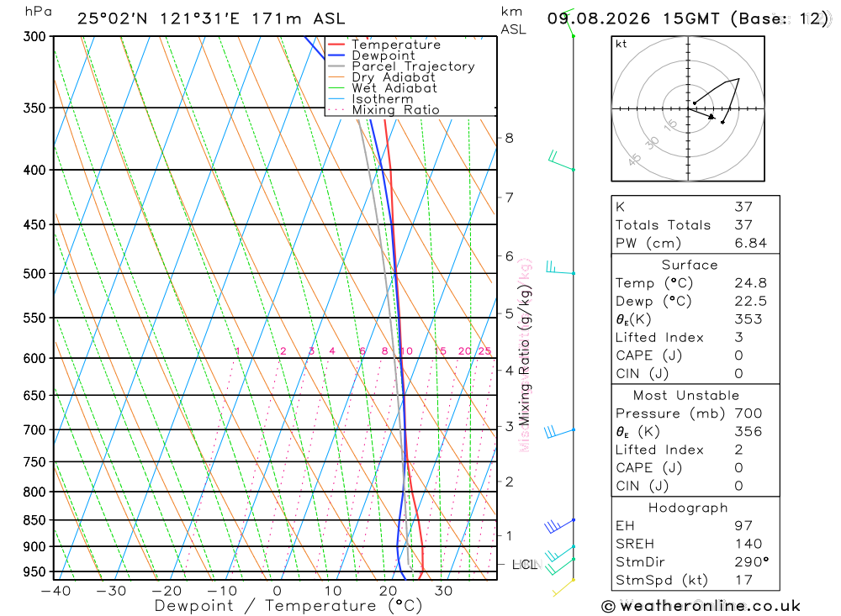Click the 700 hPa pressure label
This screenshot has width=841, height=616.
tap(34, 430)
